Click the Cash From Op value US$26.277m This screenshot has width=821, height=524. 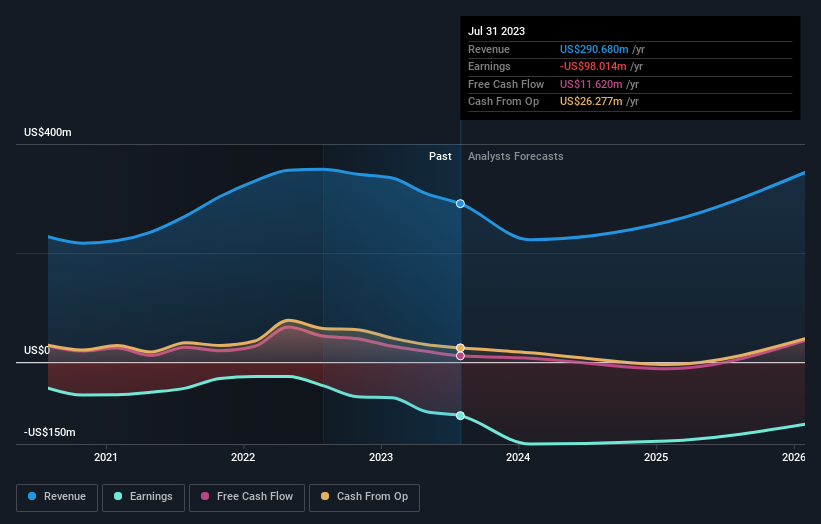click(x=591, y=102)
